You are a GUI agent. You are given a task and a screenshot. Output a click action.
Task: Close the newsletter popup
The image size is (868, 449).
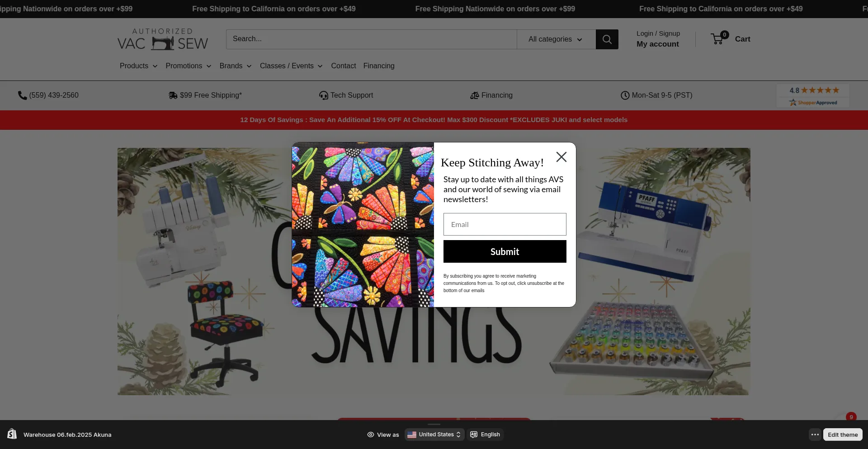(x=561, y=157)
